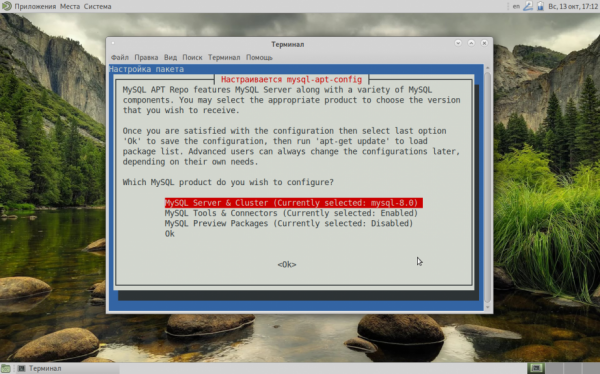Click the Терминал taskbar entry icon
This screenshot has width=600, height=374.
pyautogui.click(x=21, y=368)
